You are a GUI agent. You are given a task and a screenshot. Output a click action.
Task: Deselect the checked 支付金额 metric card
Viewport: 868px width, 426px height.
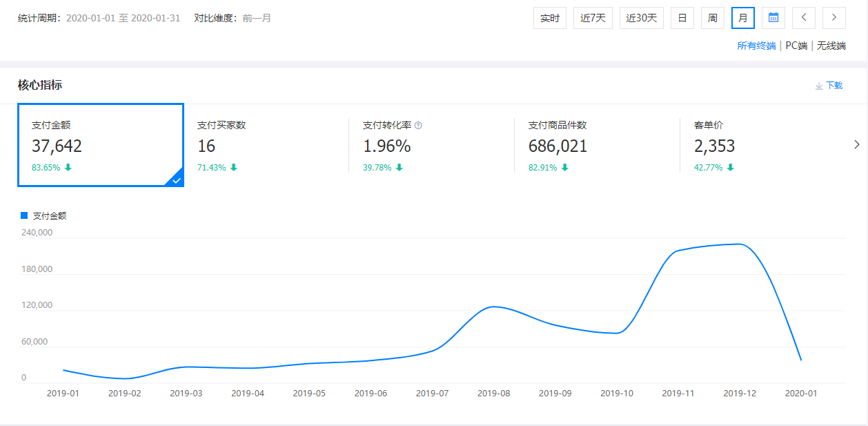(100, 145)
